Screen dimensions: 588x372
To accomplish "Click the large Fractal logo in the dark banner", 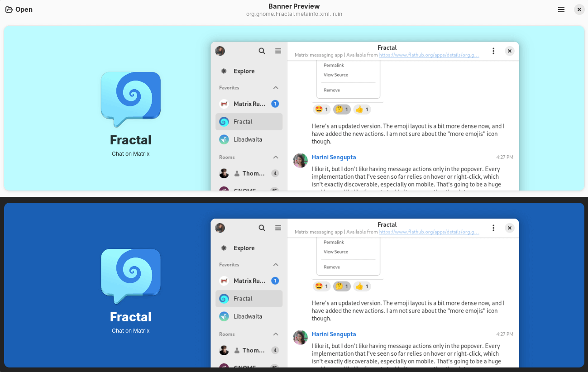I will 131,277.
